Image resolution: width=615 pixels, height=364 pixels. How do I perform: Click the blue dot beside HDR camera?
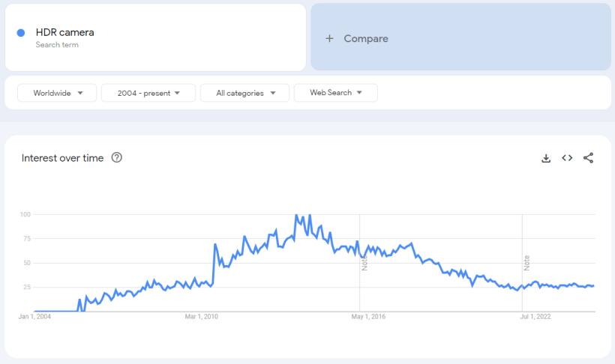(21, 32)
